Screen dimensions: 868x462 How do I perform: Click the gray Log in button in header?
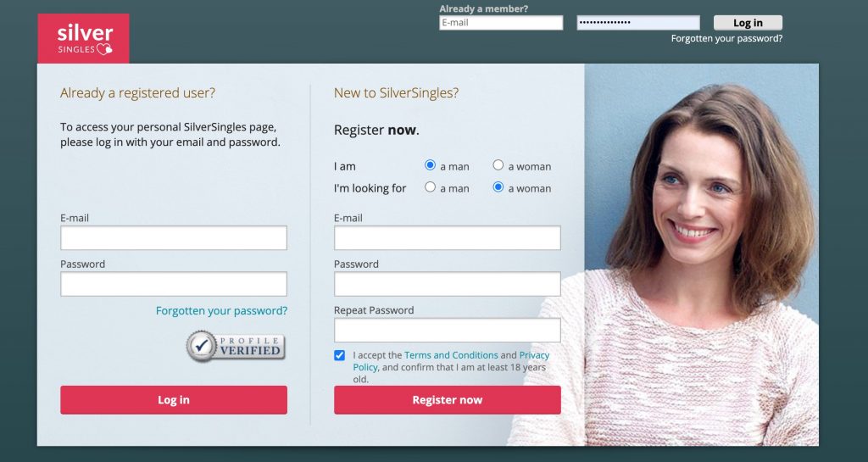(748, 23)
